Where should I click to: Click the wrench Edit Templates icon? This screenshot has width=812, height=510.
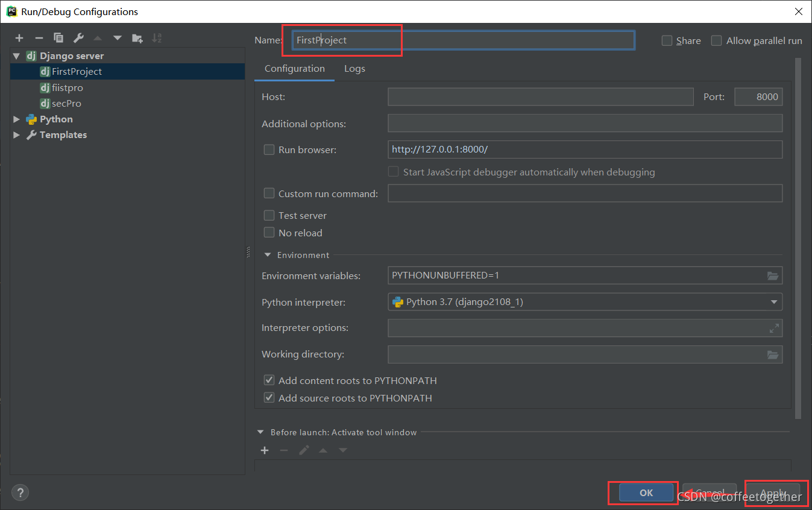click(78, 38)
